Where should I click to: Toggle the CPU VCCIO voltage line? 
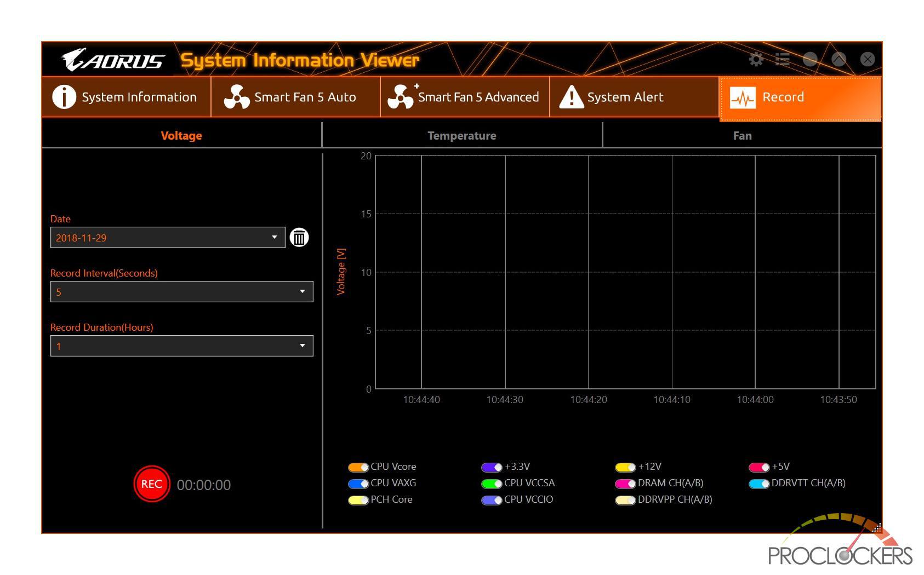(492, 500)
